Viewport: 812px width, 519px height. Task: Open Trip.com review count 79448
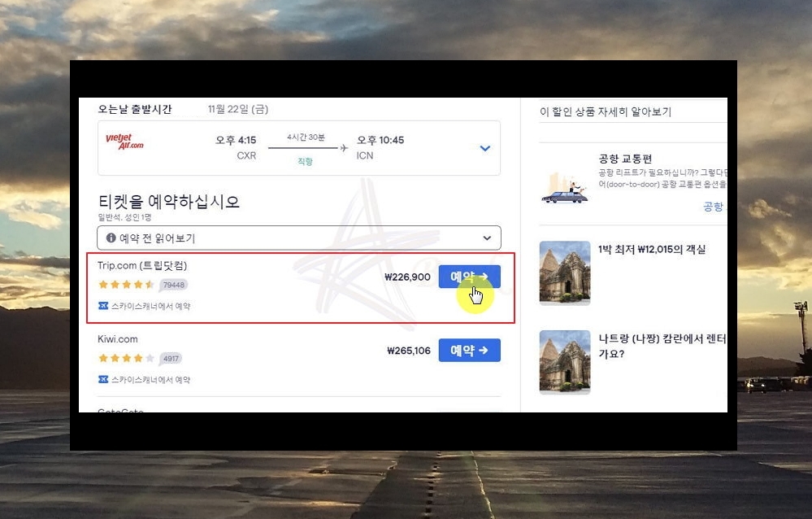click(173, 285)
